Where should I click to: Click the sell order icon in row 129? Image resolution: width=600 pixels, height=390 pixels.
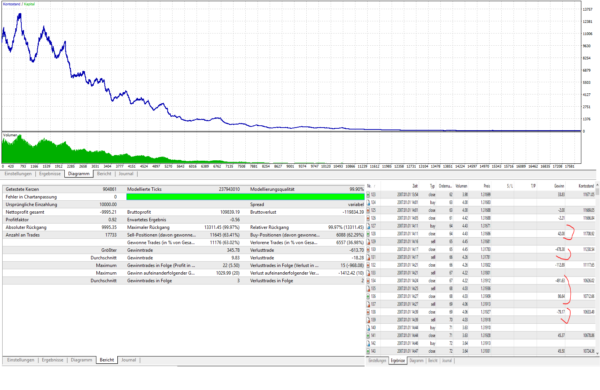pyautogui.click(x=368, y=242)
